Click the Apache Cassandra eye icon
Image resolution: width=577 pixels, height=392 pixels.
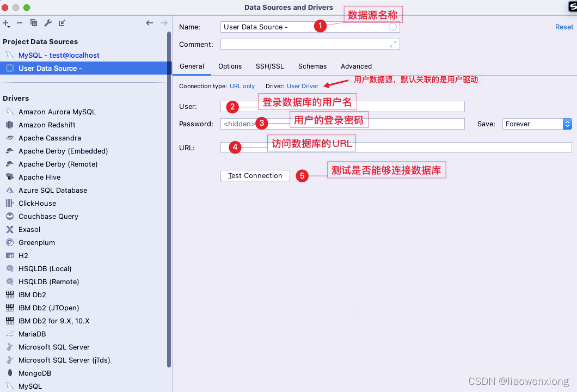coord(10,138)
